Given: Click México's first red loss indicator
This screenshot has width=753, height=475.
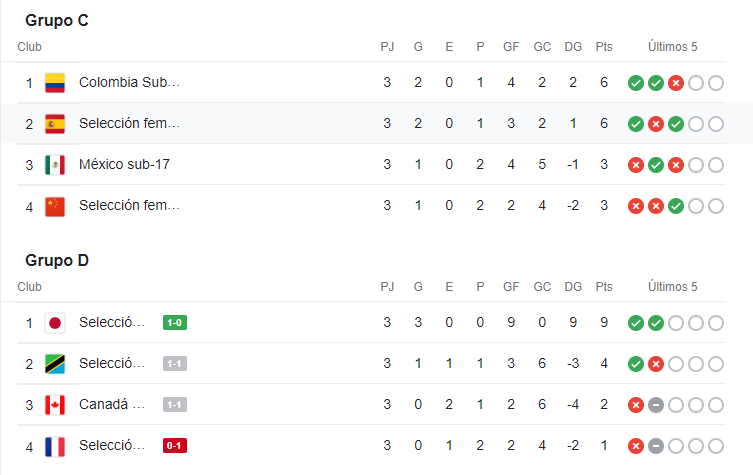Looking at the screenshot, I should tap(635, 164).
